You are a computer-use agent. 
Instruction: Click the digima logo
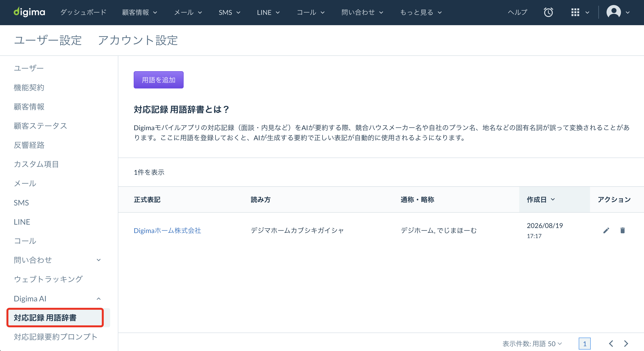pos(29,12)
